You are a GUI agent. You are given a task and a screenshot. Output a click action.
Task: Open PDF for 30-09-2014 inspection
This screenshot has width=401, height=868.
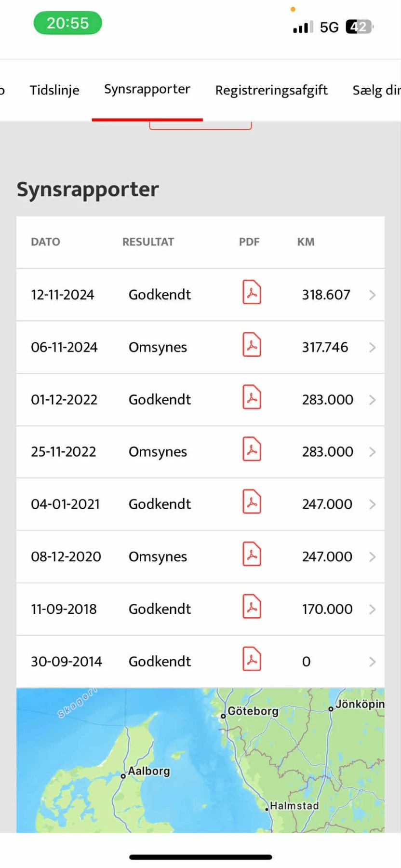[252, 659]
